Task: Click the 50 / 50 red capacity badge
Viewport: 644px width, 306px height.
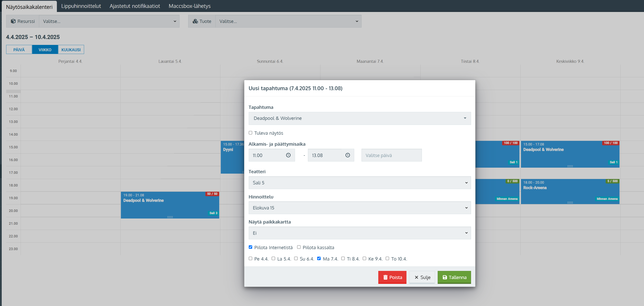Action: (x=212, y=194)
